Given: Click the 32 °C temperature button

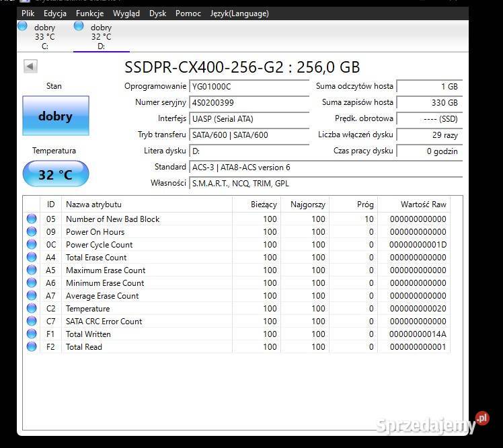Looking at the screenshot, I should coord(56,174).
